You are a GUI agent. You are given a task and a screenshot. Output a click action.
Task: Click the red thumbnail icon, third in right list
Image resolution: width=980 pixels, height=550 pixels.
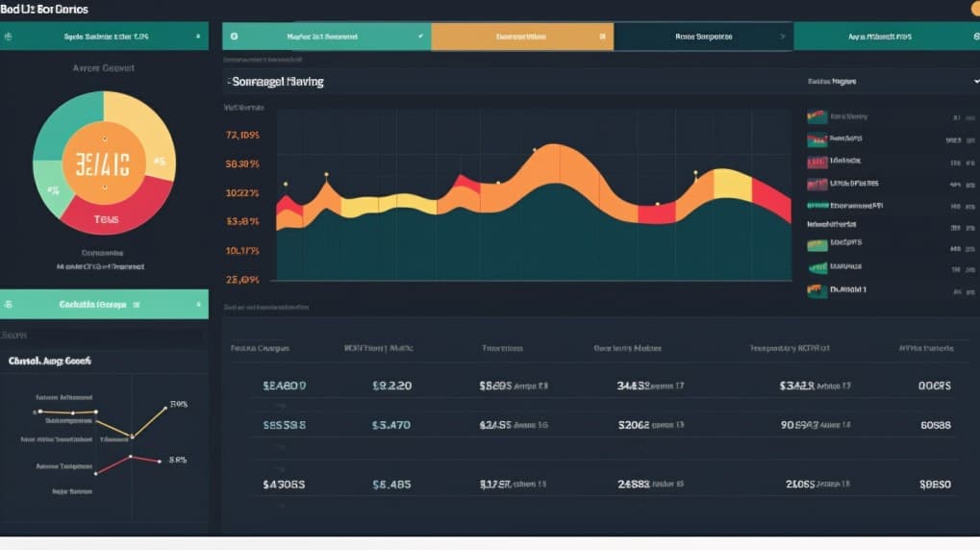point(817,162)
